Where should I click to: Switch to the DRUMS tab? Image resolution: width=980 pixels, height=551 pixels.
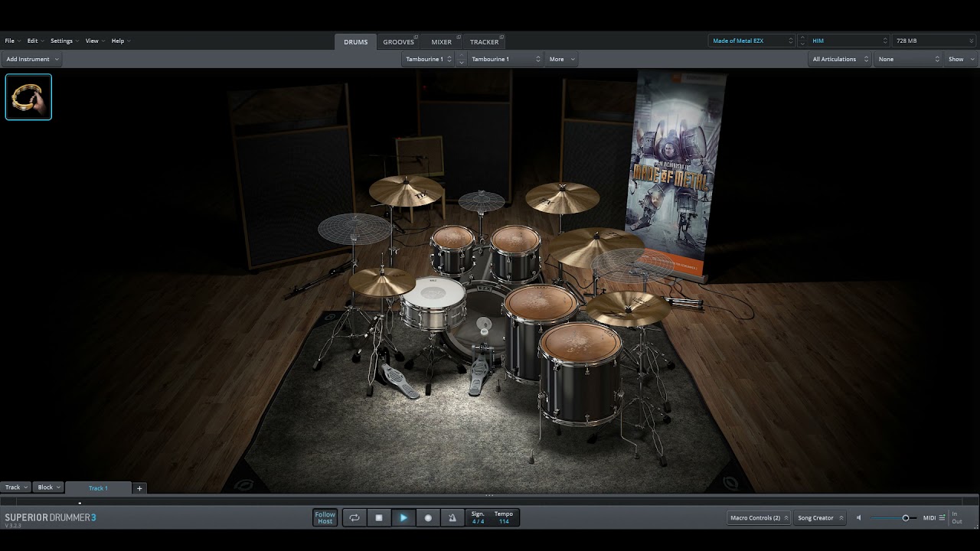tap(355, 42)
